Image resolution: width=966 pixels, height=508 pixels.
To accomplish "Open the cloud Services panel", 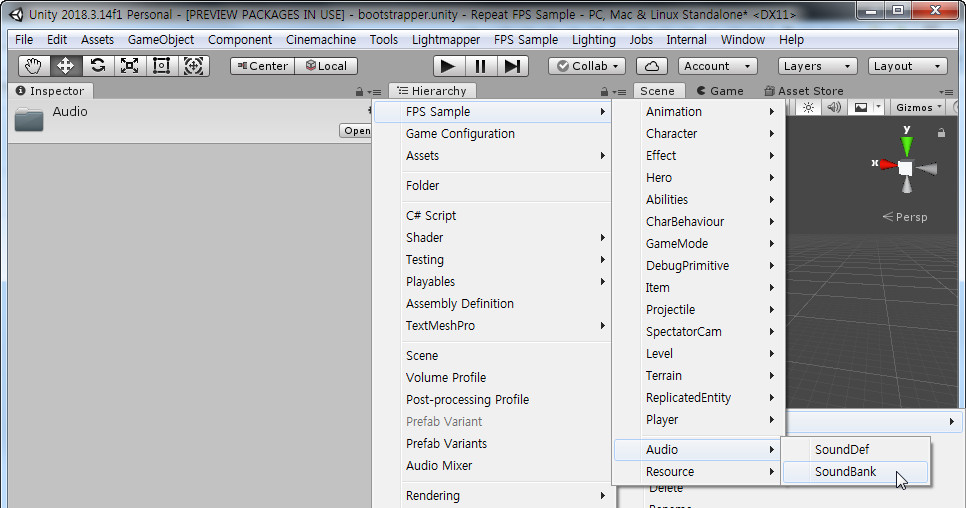I will coord(652,66).
